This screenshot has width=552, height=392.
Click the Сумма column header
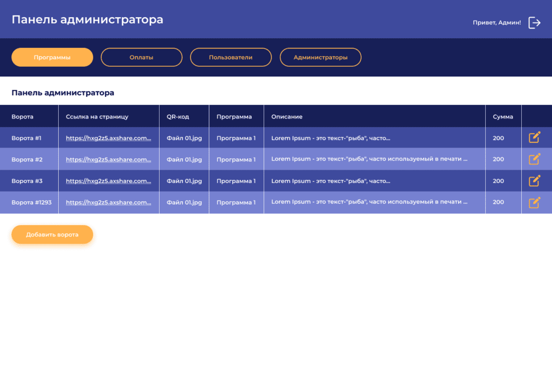click(503, 117)
